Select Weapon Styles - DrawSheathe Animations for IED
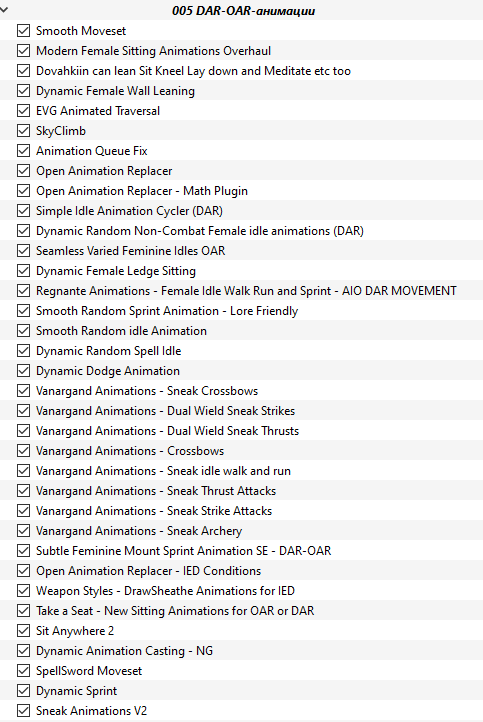 click(166, 591)
